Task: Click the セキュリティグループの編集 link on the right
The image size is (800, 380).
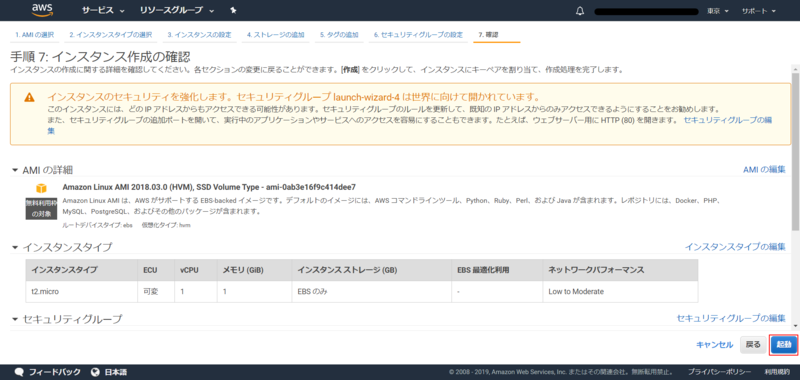Action: 731,318
